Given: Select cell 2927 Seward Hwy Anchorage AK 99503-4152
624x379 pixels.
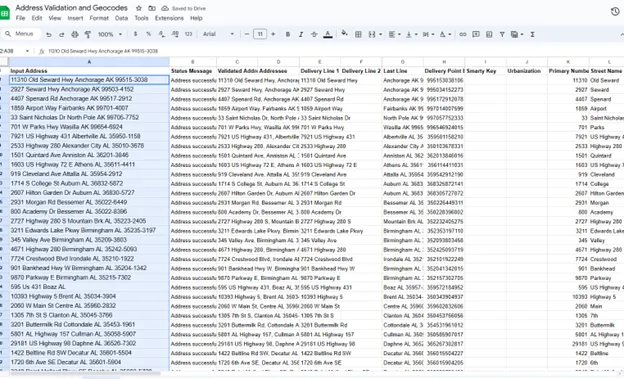Looking at the screenshot, I should pos(89,90).
